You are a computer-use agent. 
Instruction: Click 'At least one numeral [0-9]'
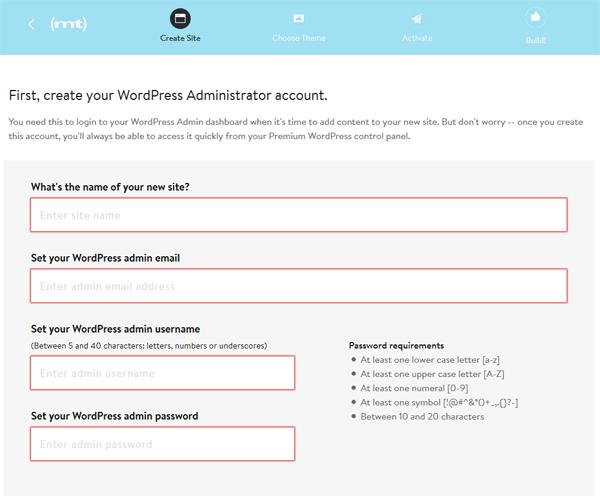pos(414,388)
